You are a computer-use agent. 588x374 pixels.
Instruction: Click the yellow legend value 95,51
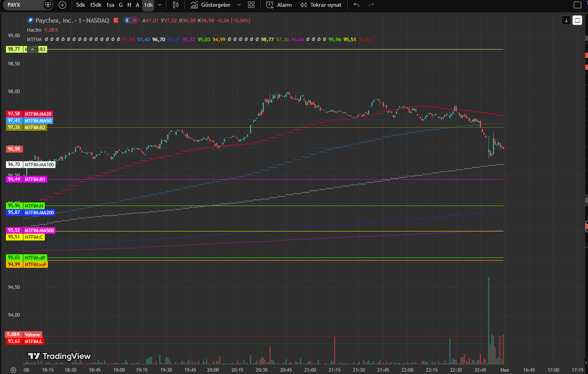[350, 40]
